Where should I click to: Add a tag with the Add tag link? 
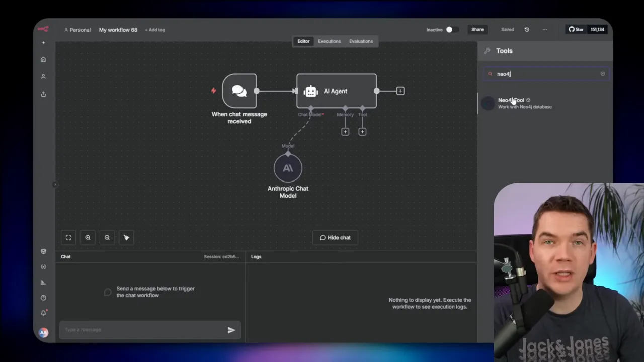pyautogui.click(x=154, y=30)
